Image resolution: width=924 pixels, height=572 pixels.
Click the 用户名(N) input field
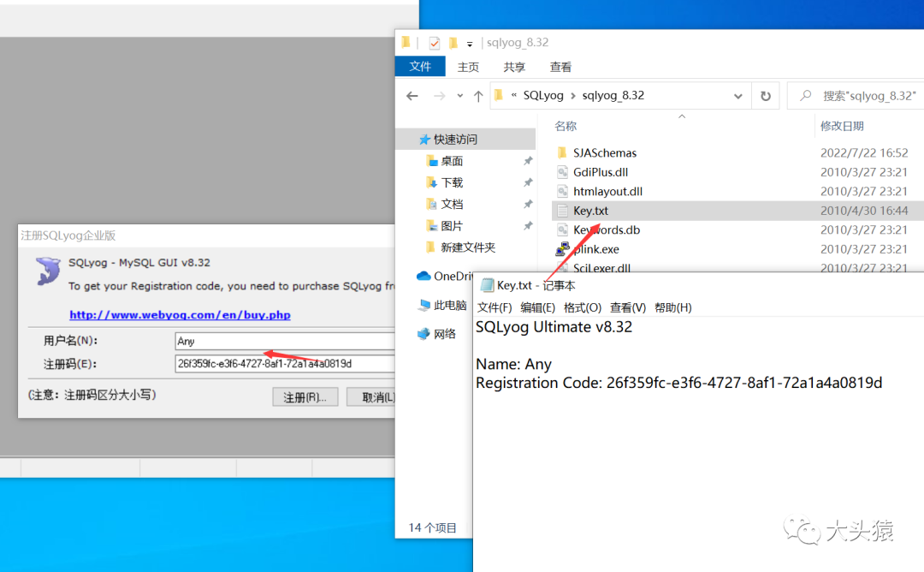285,341
